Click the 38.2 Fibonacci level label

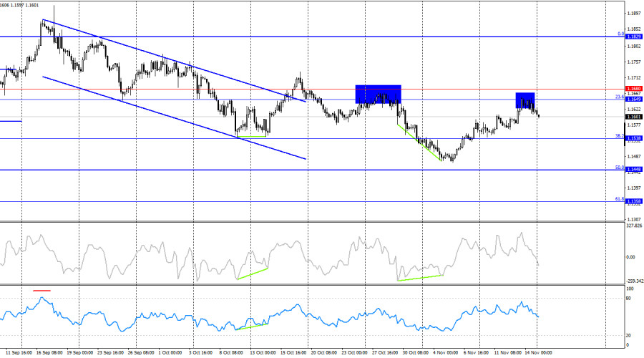pos(620,135)
